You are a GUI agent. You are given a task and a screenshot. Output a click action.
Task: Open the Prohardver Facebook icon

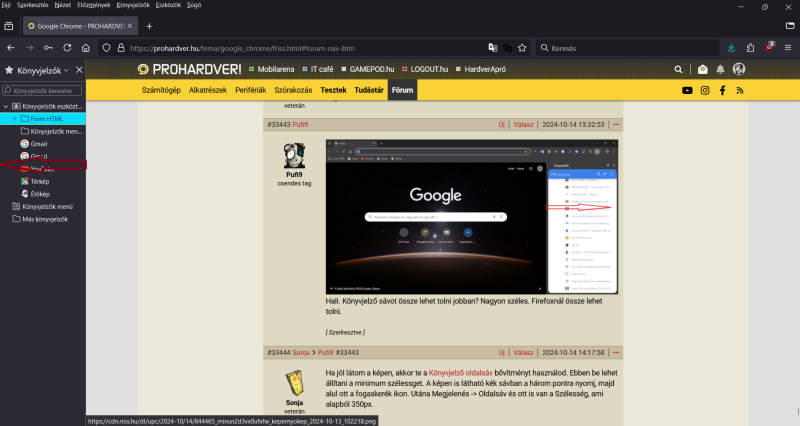[722, 90]
